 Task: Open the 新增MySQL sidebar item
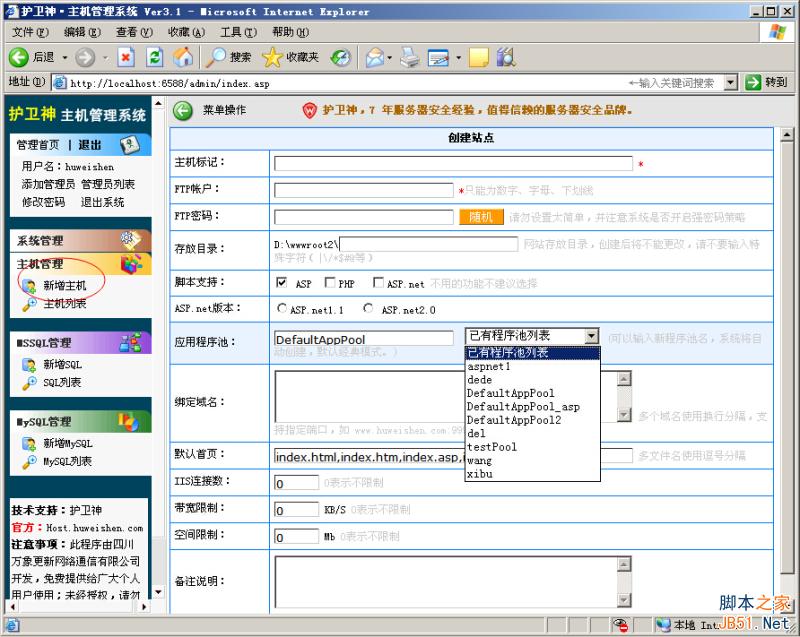[67, 443]
